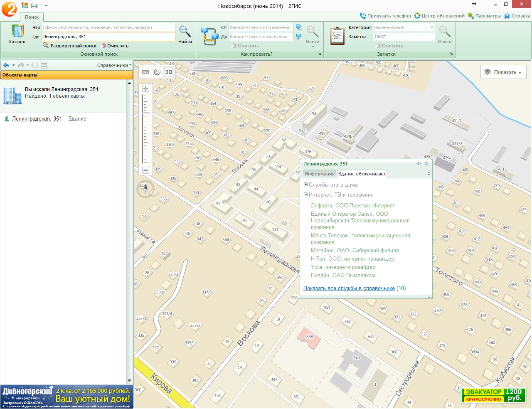Click the back arrow in left panel

(x=6, y=65)
